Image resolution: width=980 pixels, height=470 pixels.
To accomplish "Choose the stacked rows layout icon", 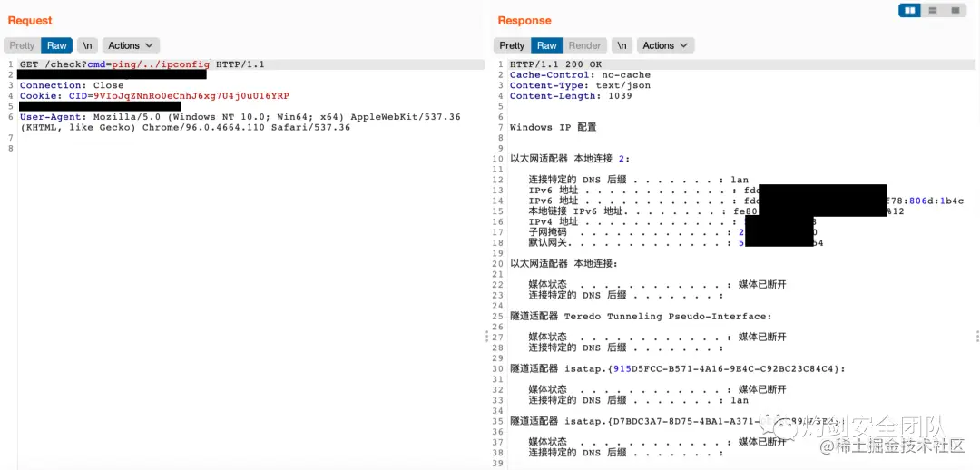I will coord(933,11).
